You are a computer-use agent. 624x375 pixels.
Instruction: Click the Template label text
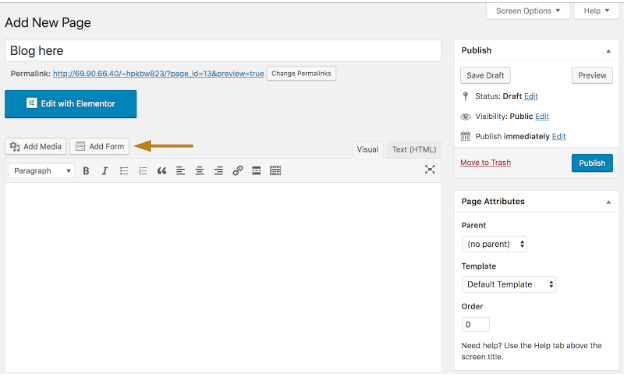(479, 266)
